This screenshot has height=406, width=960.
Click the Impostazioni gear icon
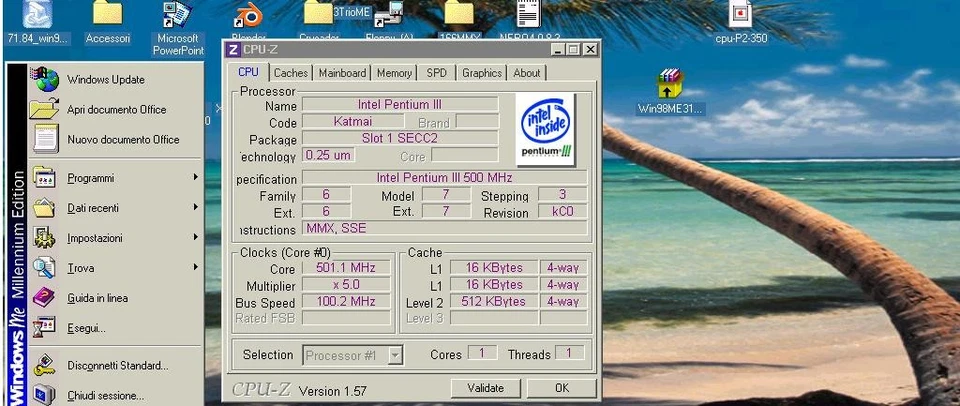tap(44, 238)
